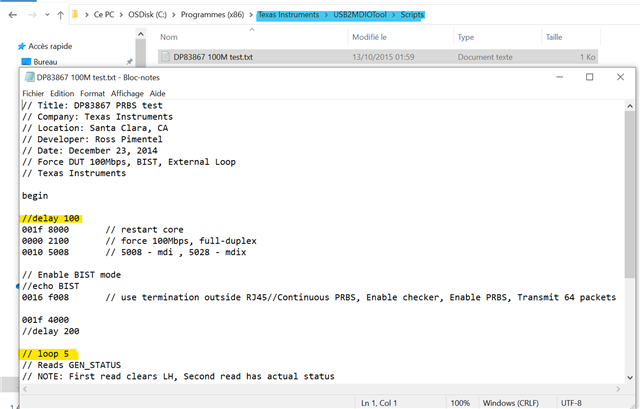Sort files by 'Modifié le' column header

369,37
